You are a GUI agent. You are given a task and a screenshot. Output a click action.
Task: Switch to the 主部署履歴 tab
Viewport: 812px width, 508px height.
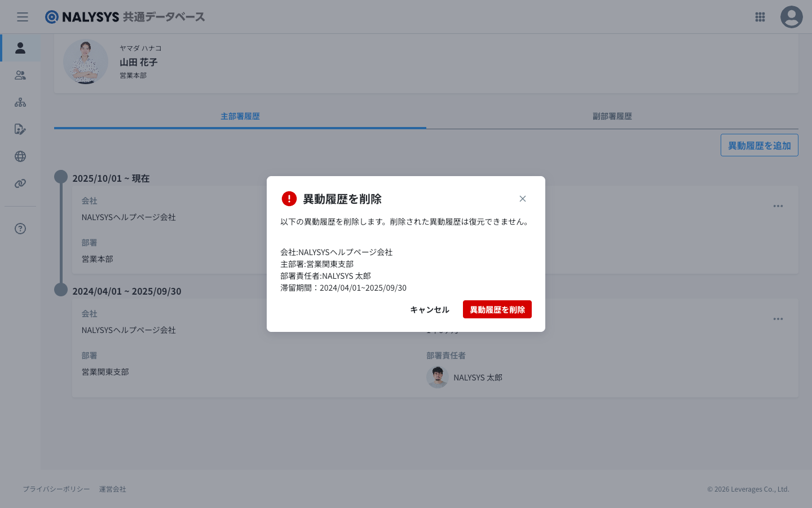240,116
